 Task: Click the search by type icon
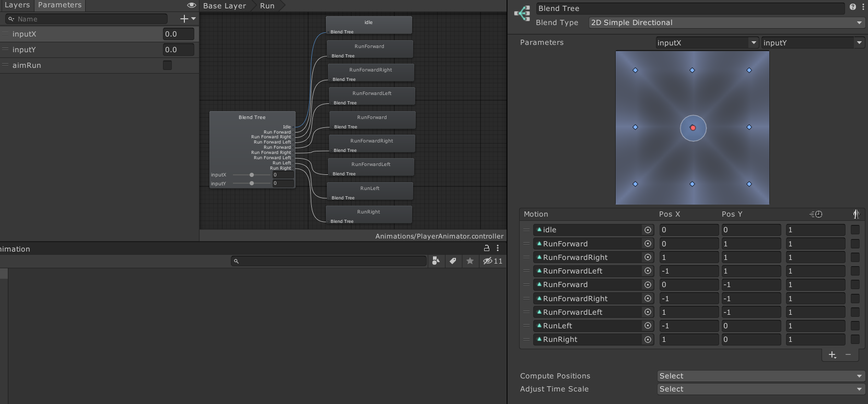pos(436,261)
